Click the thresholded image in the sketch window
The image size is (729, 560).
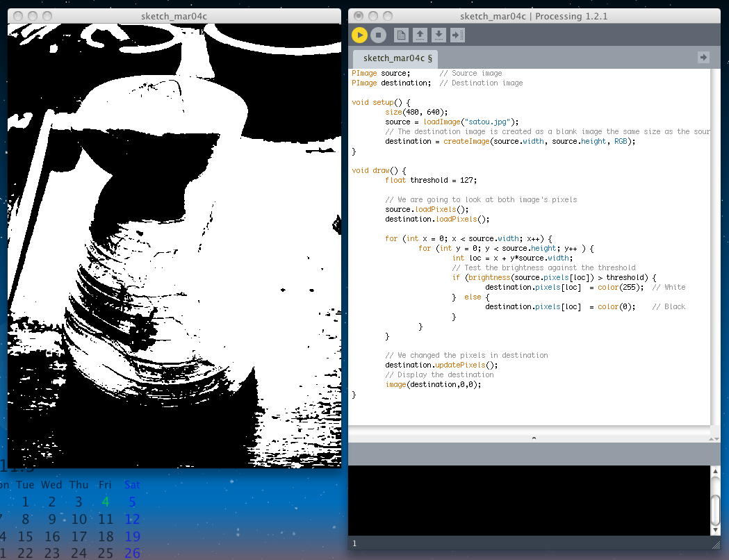[x=174, y=243]
